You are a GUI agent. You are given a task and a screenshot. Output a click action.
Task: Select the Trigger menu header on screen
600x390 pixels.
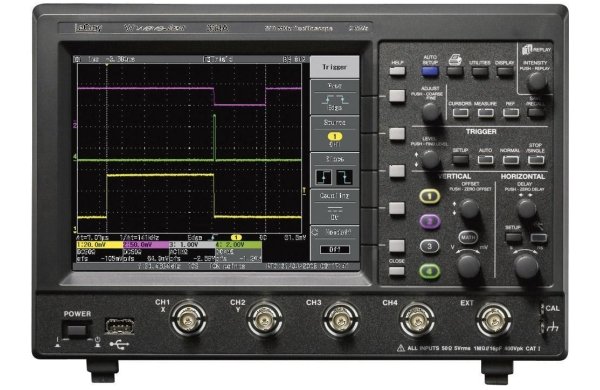click(x=335, y=67)
